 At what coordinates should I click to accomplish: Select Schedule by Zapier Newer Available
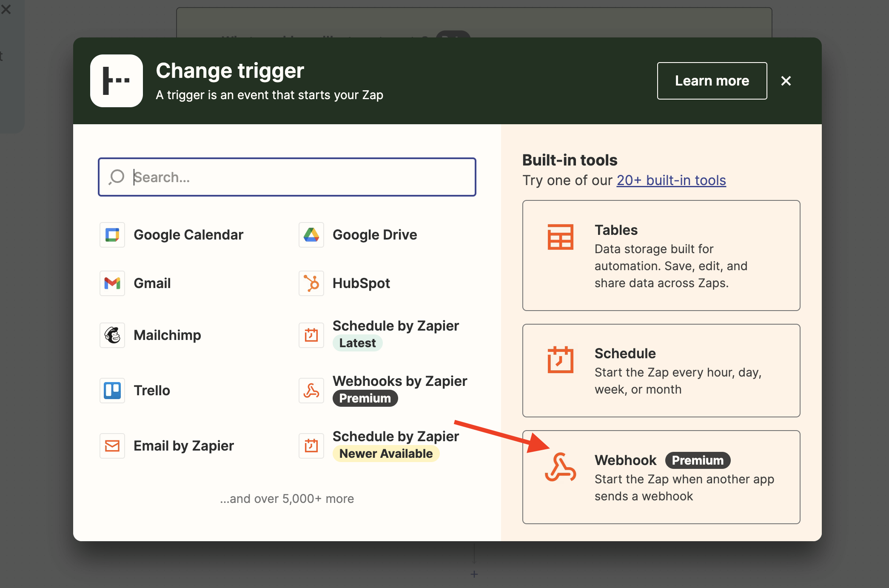pos(396,437)
